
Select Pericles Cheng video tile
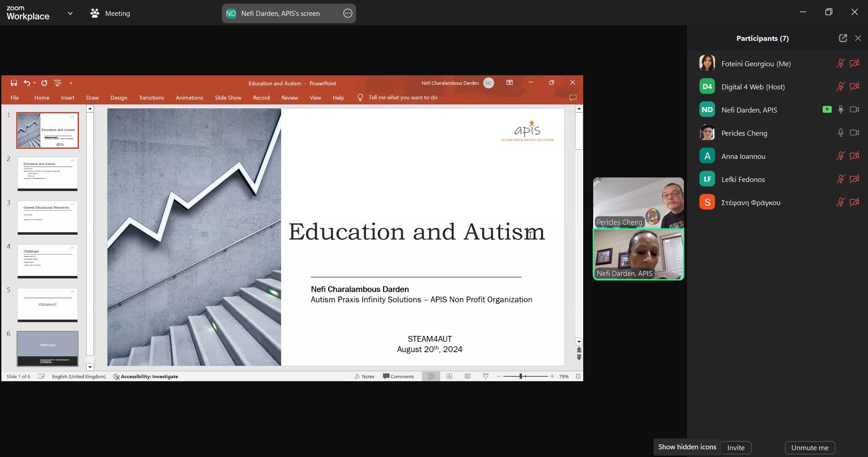pyautogui.click(x=639, y=203)
